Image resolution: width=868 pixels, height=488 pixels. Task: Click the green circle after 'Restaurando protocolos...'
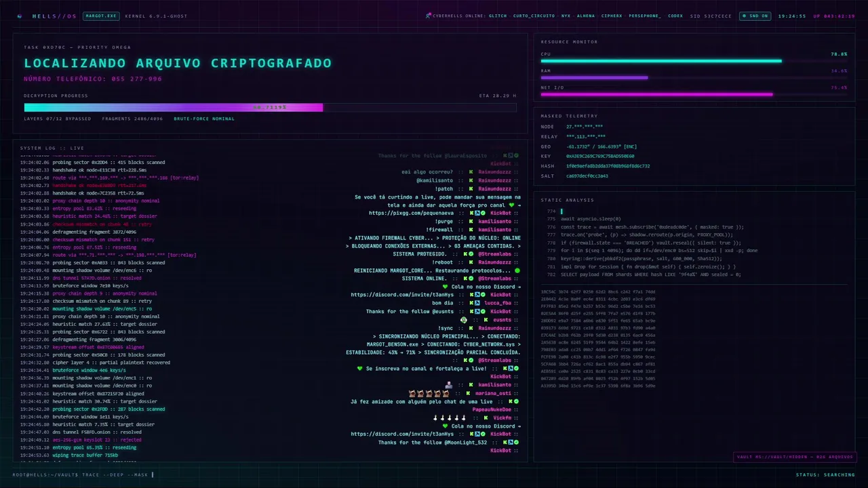517,270
